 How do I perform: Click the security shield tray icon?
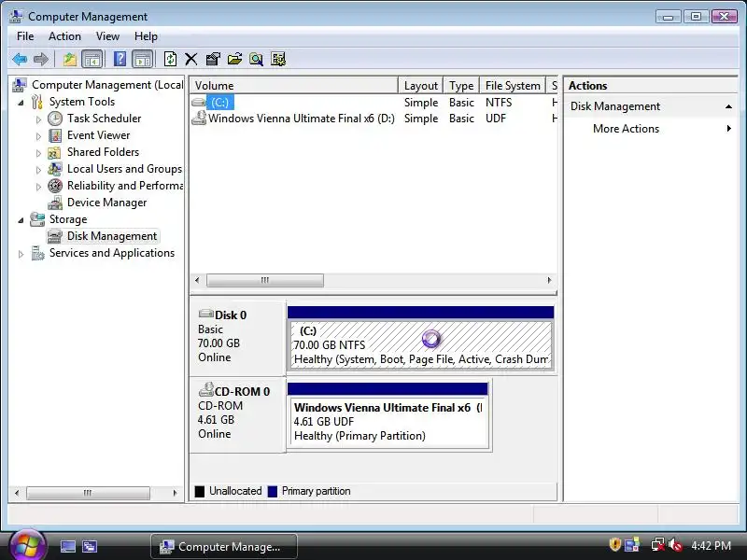[x=614, y=545]
